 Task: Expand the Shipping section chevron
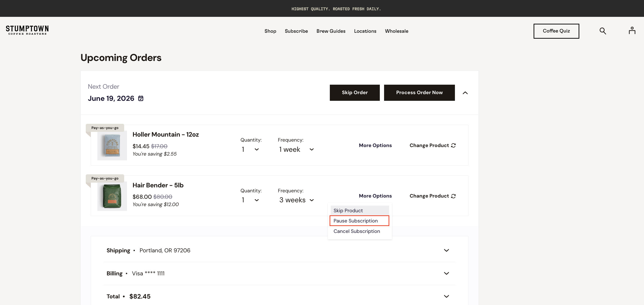coord(446,250)
